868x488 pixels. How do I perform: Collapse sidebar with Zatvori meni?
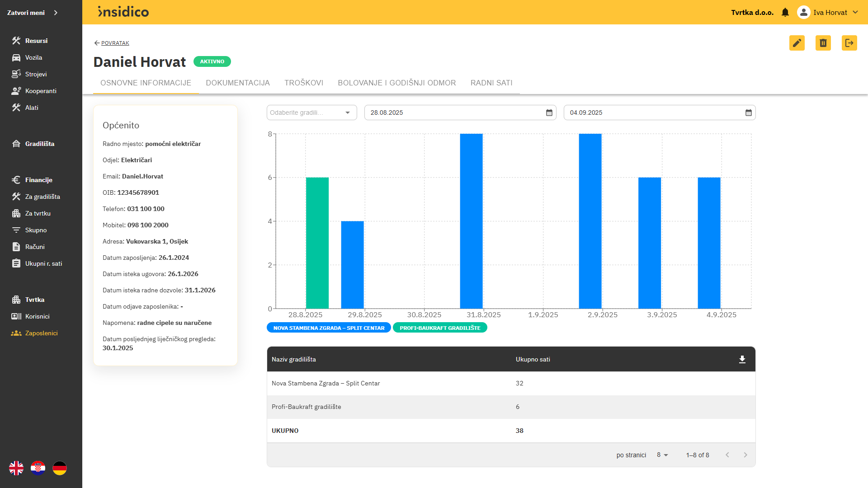(x=33, y=13)
